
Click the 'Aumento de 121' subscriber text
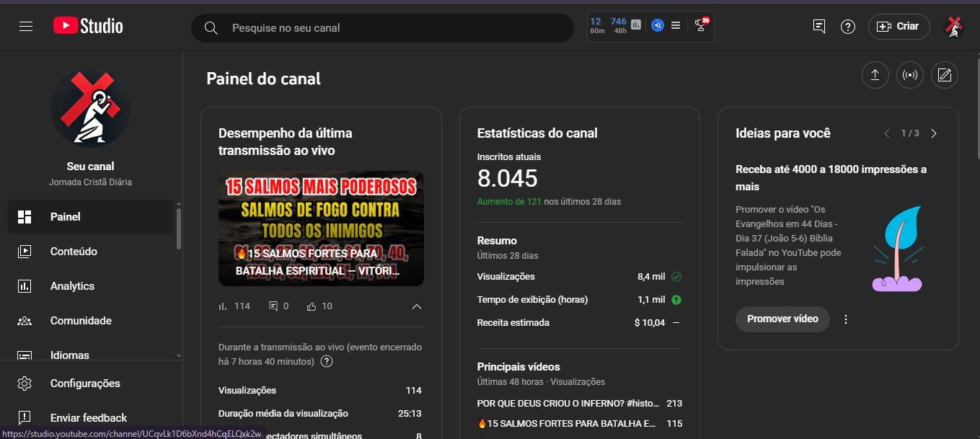509,202
